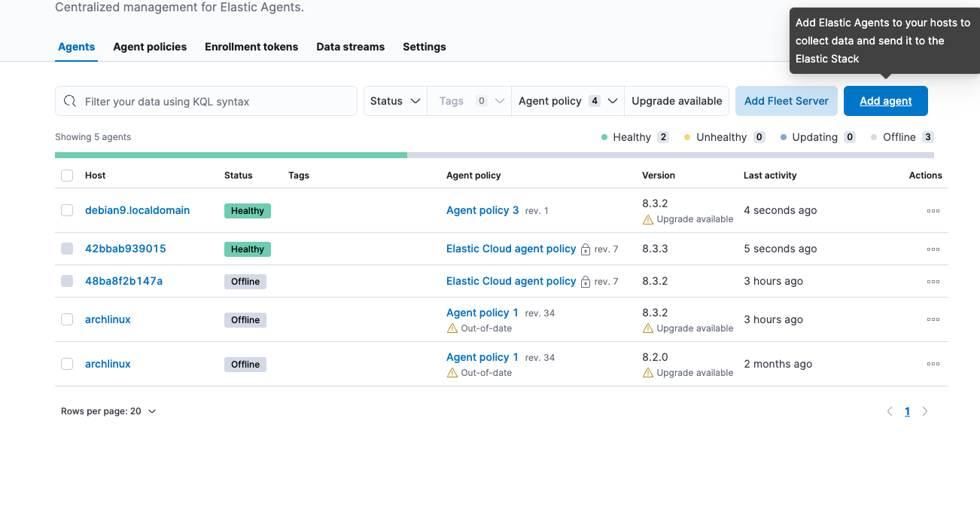This screenshot has height=513, width=980.
Task: Open the Agent policy filter dropdown
Action: point(568,101)
